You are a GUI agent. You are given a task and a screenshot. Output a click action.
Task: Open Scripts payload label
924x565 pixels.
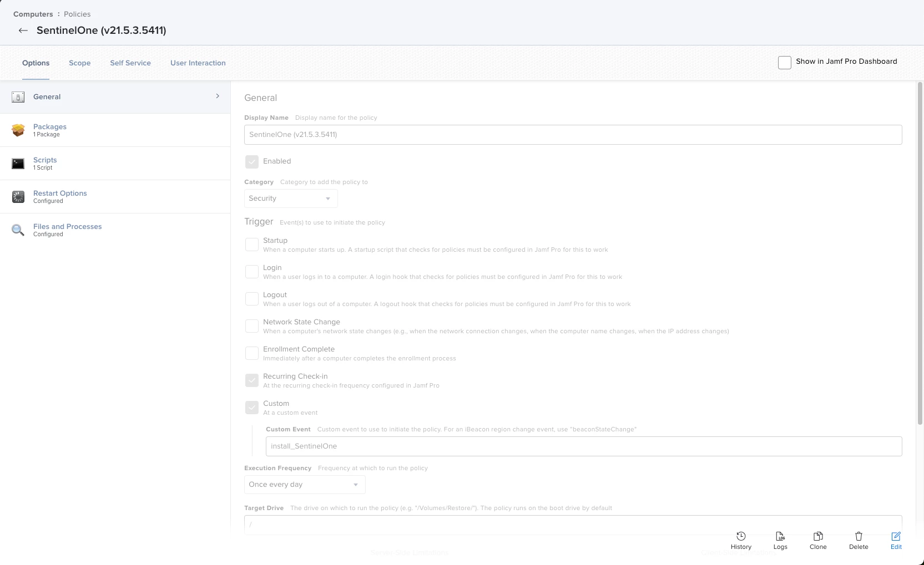[45, 160]
